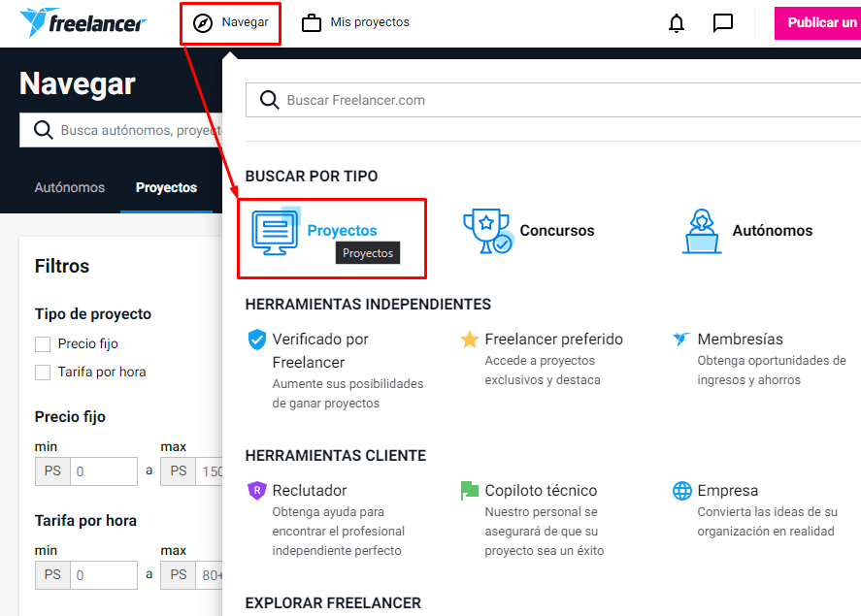
Task: Click the magnifier in Buscar Freelancer.com
Action: click(269, 100)
